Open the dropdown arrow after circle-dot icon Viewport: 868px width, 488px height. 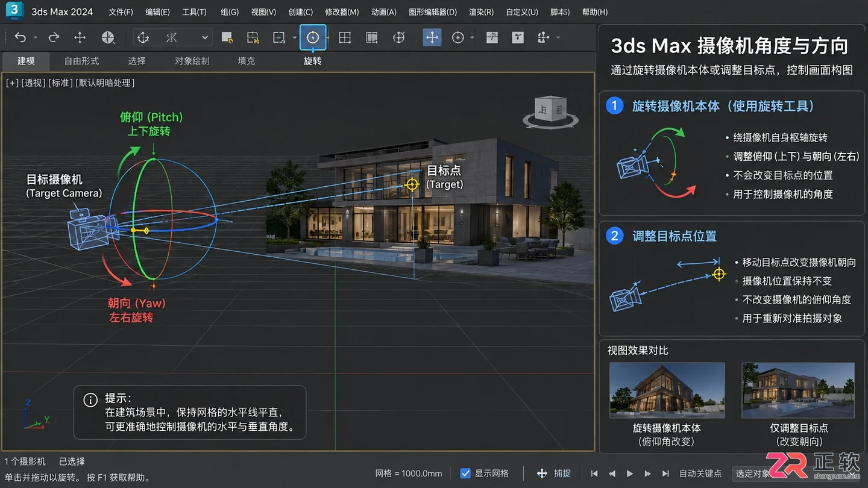click(472, 38)
